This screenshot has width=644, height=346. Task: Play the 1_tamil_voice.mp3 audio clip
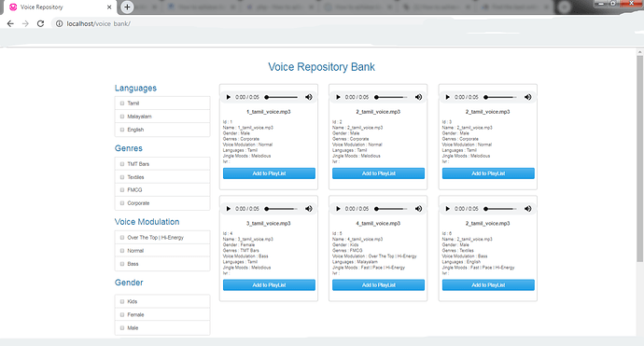coord(229,97)
